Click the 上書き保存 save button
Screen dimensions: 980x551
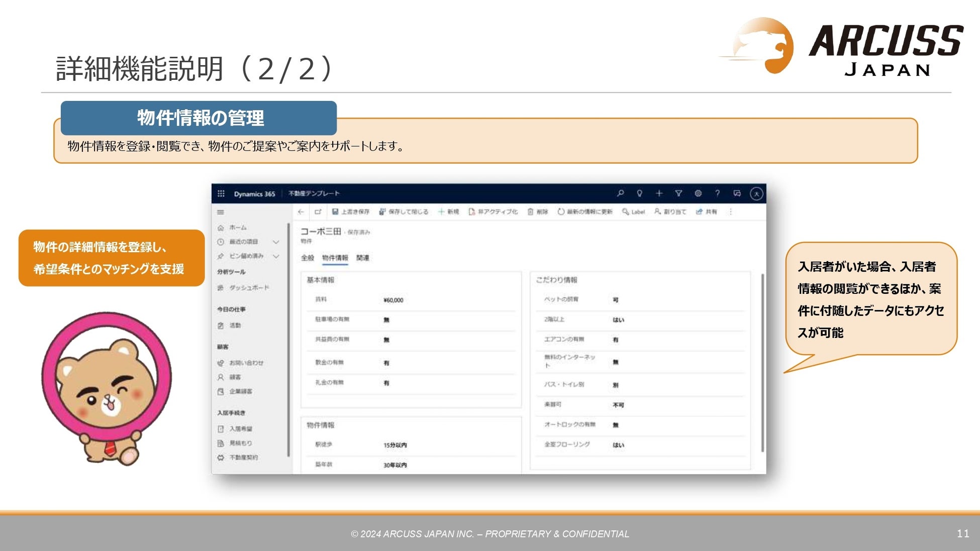coord(350,212)
